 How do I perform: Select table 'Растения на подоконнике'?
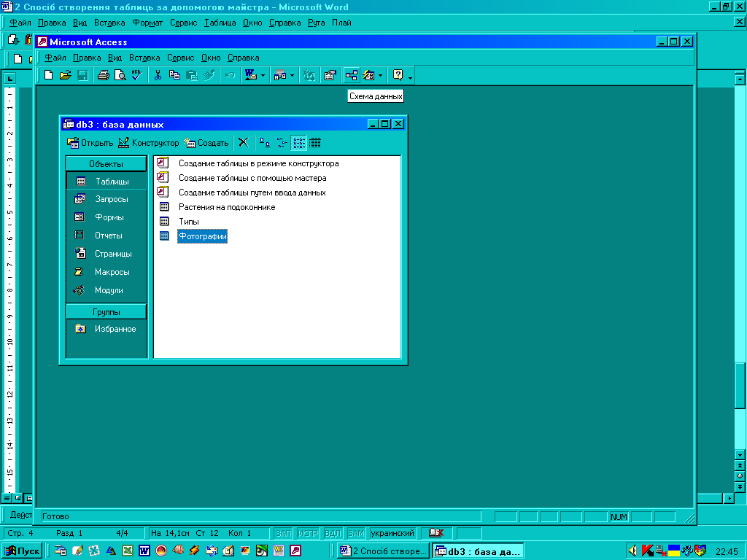pos(227,207)
